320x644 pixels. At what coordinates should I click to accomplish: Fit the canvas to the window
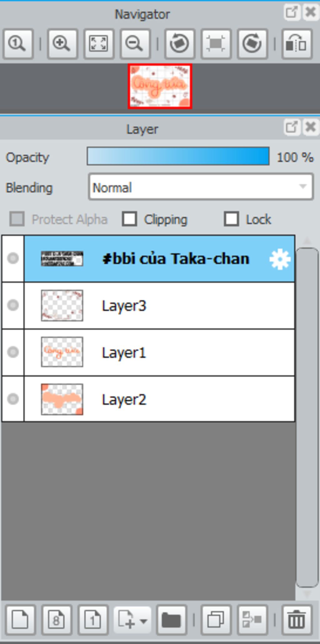[x=98, y=43]
